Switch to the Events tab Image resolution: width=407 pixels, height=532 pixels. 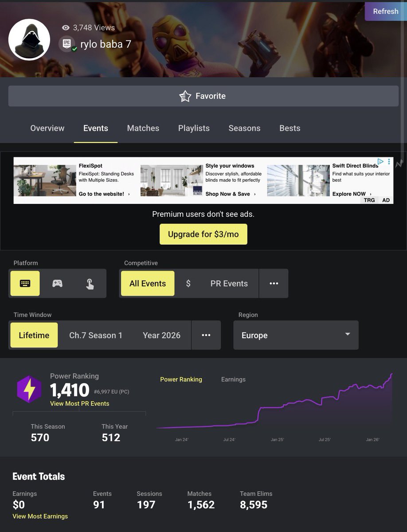click(96, 128)
